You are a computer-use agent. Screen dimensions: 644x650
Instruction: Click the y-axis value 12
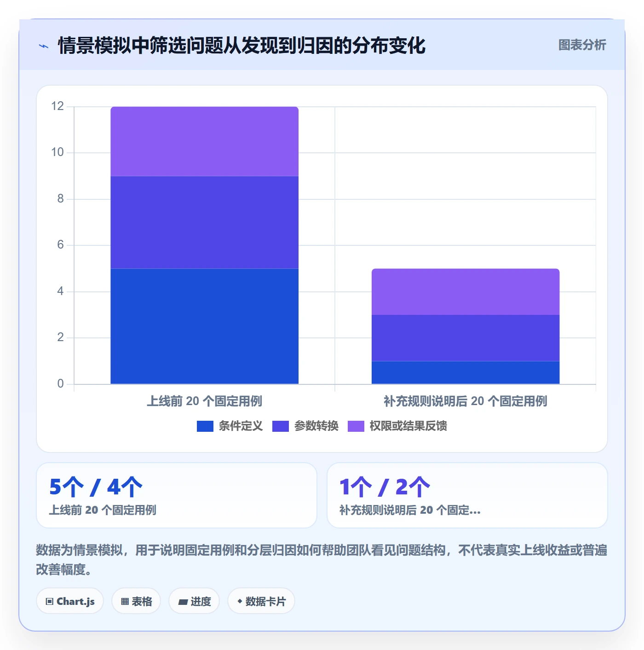(57, 106)
